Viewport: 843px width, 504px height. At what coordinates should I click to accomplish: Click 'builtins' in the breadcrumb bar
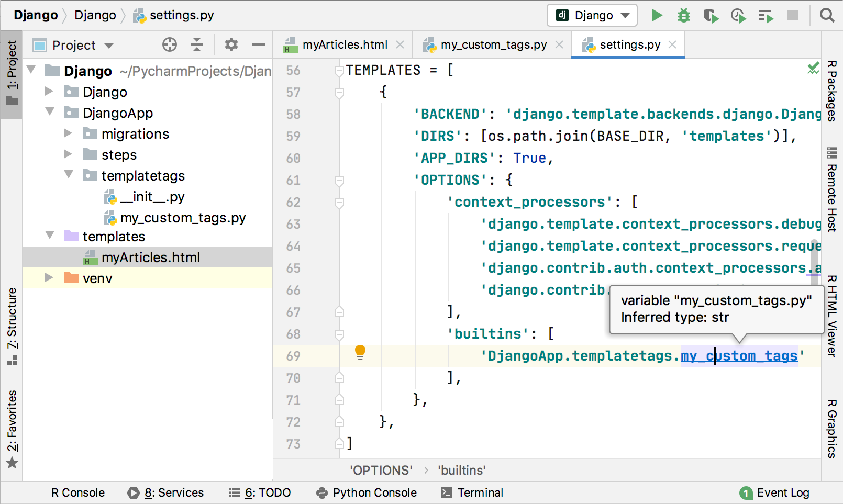tap(461, 469)
